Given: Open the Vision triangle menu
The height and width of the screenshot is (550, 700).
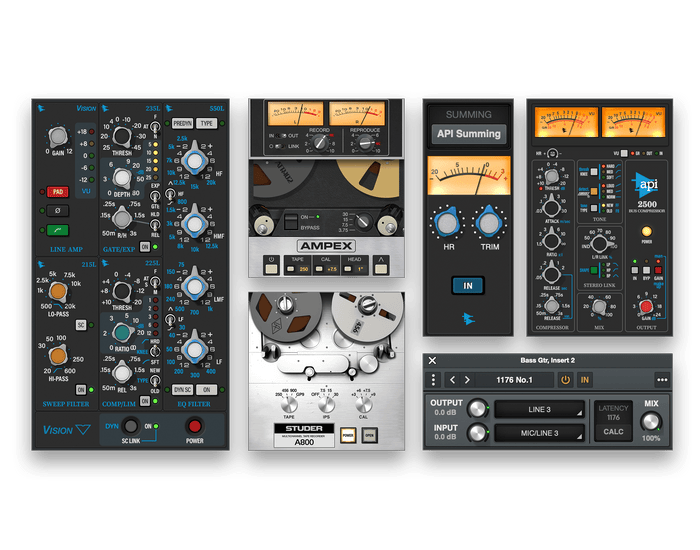Looking at the screenshot, I should click(x=83, y=429).
